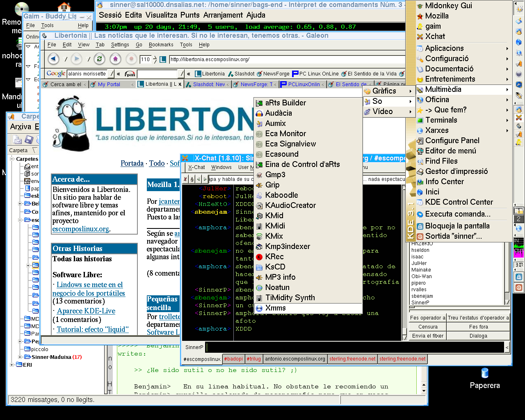Open the Gràfics submenu

(x=388, y=91)
